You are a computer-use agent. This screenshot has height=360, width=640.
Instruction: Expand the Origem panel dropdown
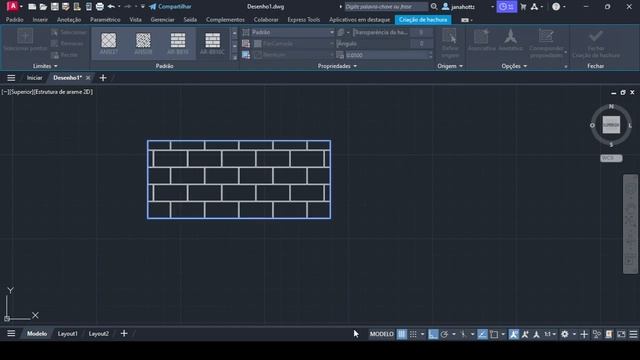[x=450, y=66]
